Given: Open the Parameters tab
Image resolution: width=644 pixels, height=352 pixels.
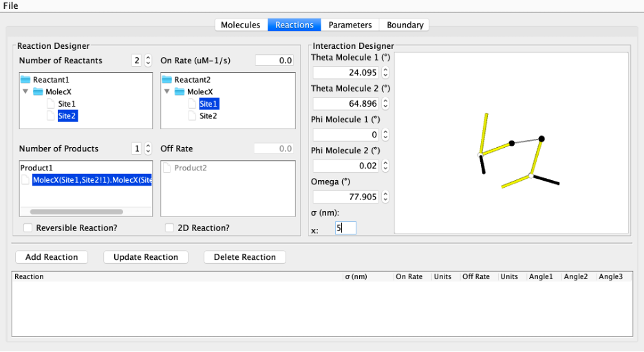Looking at the screenshot, I should coord(350,25).
